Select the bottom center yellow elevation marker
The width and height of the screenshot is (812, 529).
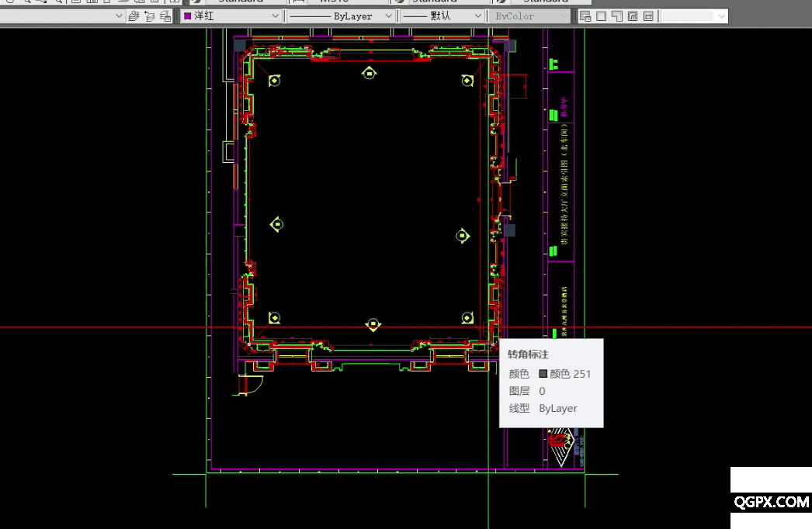[373, 323]
